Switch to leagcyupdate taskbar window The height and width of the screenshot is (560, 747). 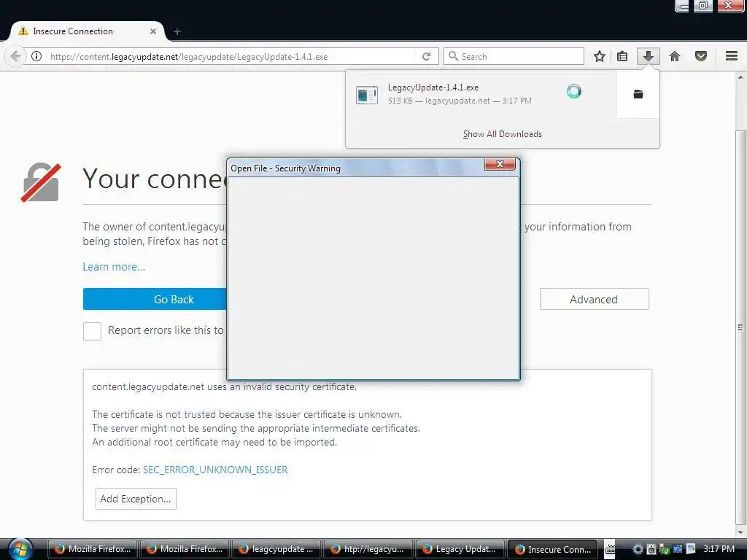(x=276, y=549)
